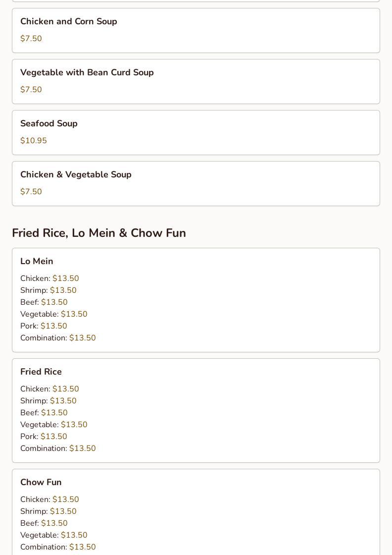Select Combination option in Lo Mein card
The image size is (392, 555).
tap(58, 338)
